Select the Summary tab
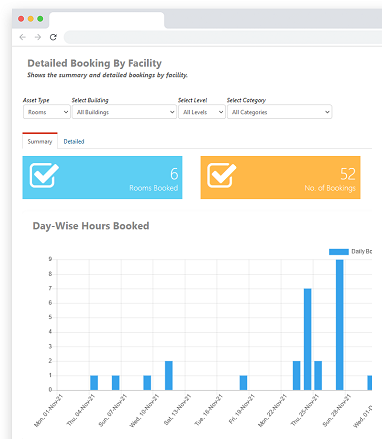Screen dimensions: 382x439 pos(40,141)
